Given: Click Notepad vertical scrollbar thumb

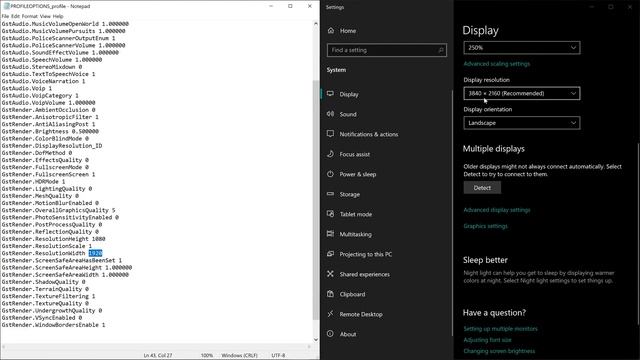Looking at the screenshot, I should click(x=316, y=200).
